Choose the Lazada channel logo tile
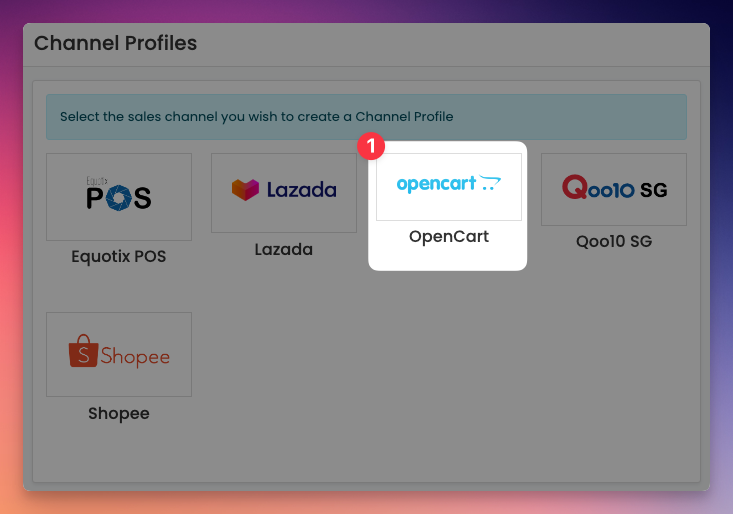 pos(284,193)
